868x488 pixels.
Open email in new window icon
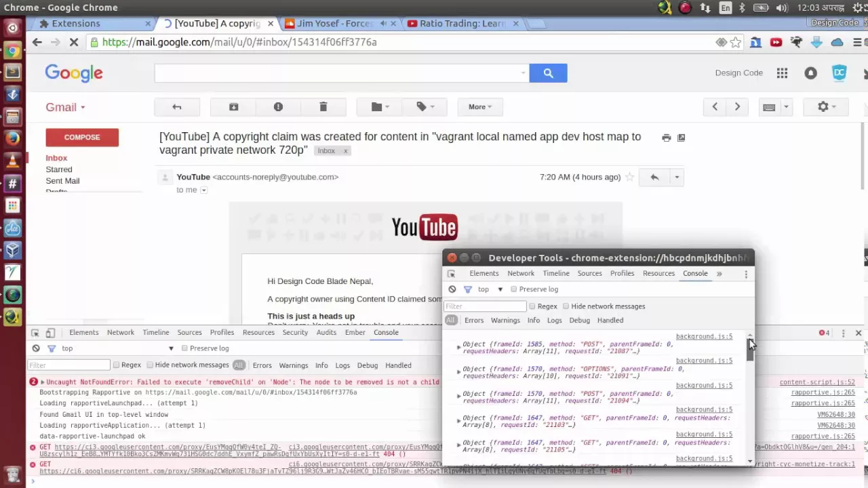pyautogui.click(x=682, y=138)
